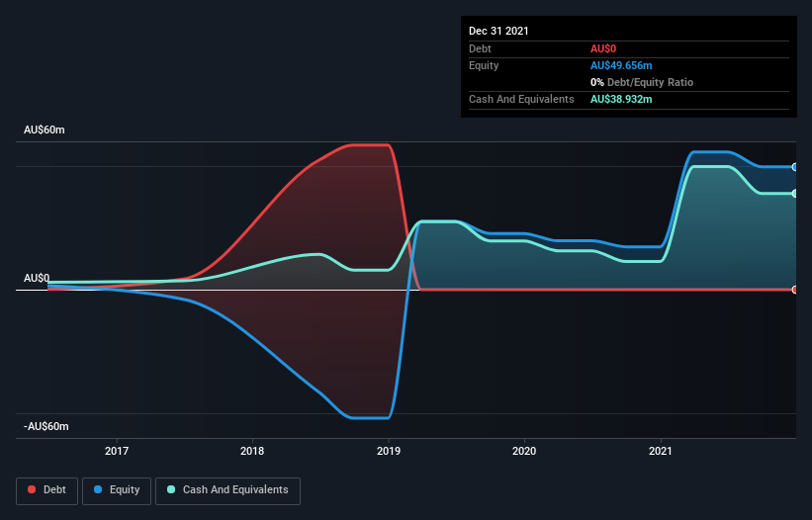
Task: Toggle Cash And Equivalents legend button
Action: pyautogui.click(x=227, y=490)
